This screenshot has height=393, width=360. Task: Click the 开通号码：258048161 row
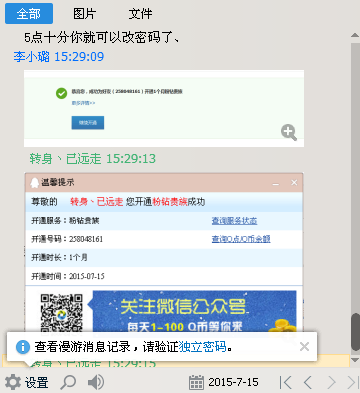(x=164, y=239)
